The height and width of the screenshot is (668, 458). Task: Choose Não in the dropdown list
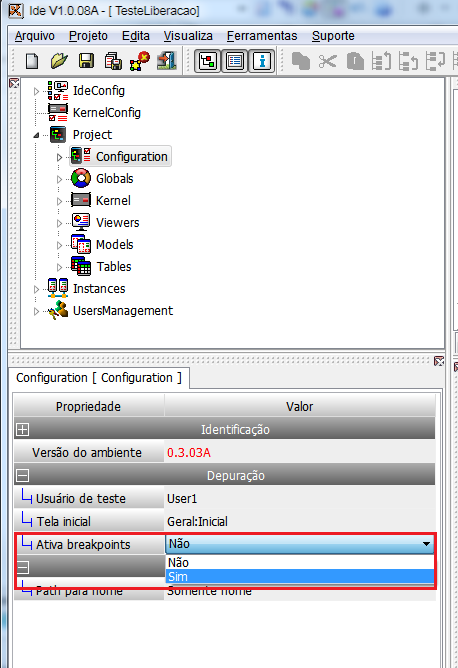click(300, 562)
